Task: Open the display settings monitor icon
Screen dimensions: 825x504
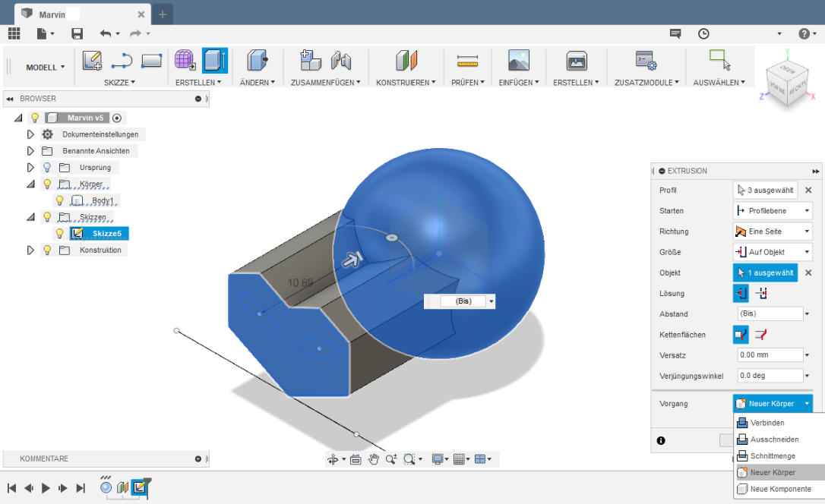Action: pyautogui.click(x=437, y=459)
